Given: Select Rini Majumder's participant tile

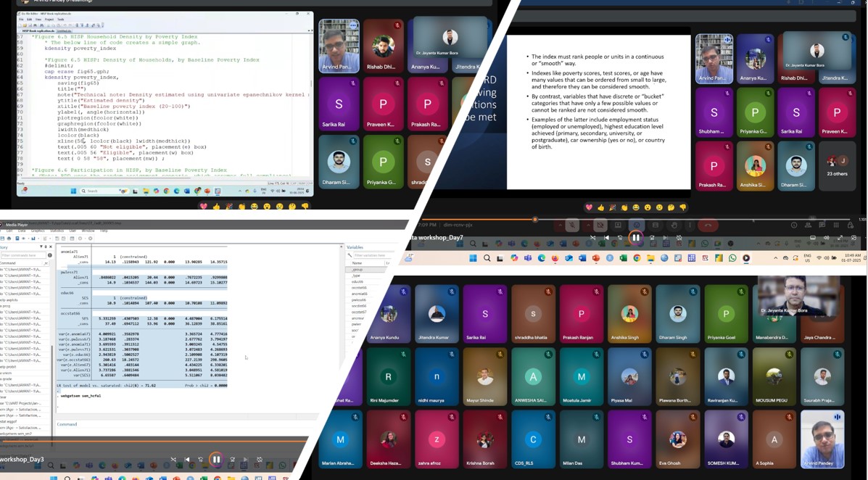Looking at the screenshot, I should pos(388,377).
